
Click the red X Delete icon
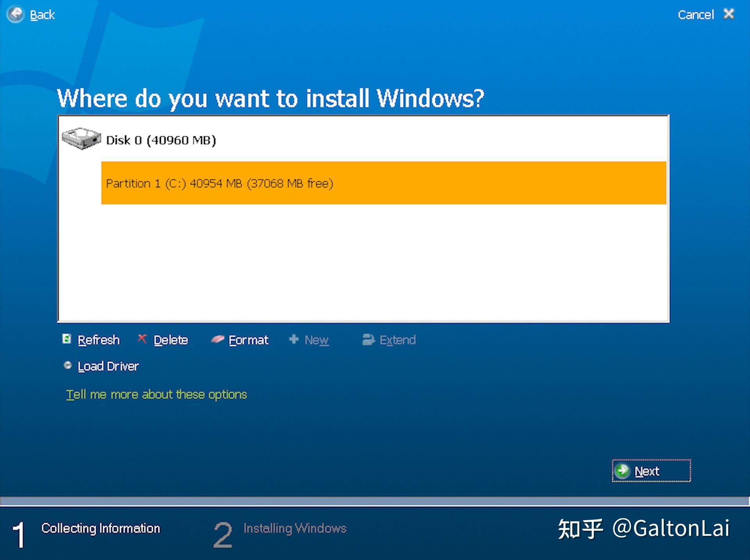point(142,339)
